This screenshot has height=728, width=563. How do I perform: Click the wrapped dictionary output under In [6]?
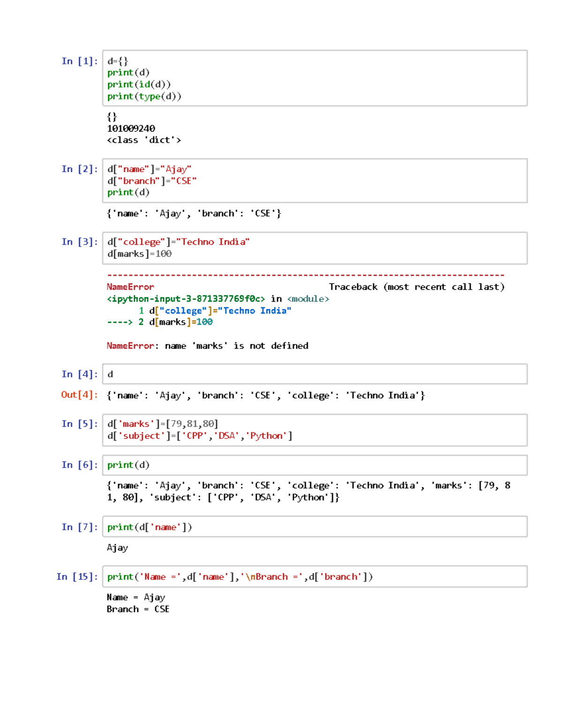tap(308, 491)
